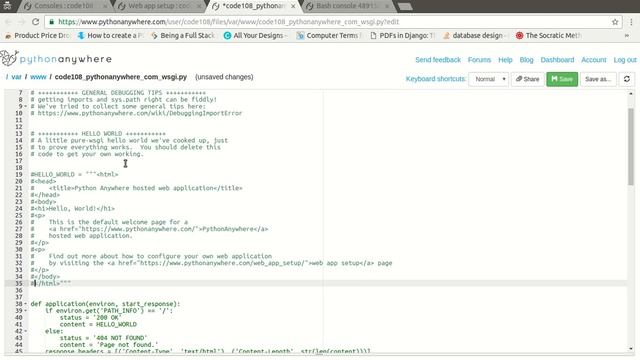Click the PythonAnywhere logo
The width and height of the screenshot is (640, 360).
coord(56,59)
